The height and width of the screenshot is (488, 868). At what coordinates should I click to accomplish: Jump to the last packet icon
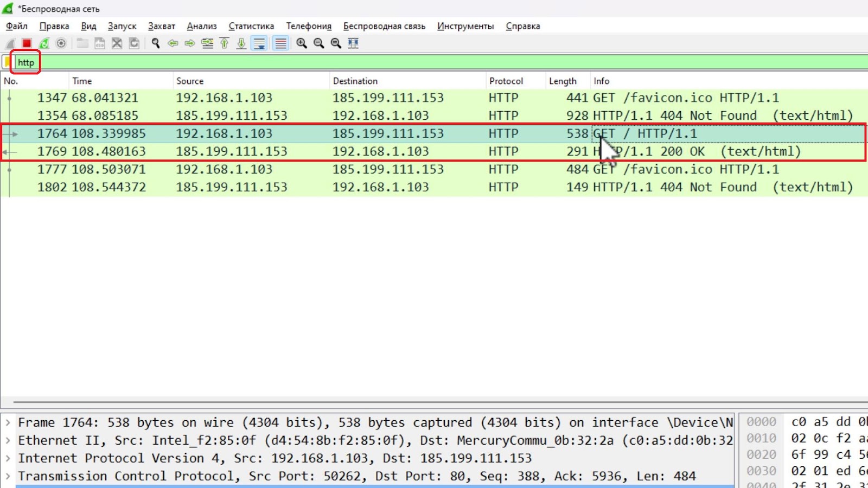tap(241, 43)
